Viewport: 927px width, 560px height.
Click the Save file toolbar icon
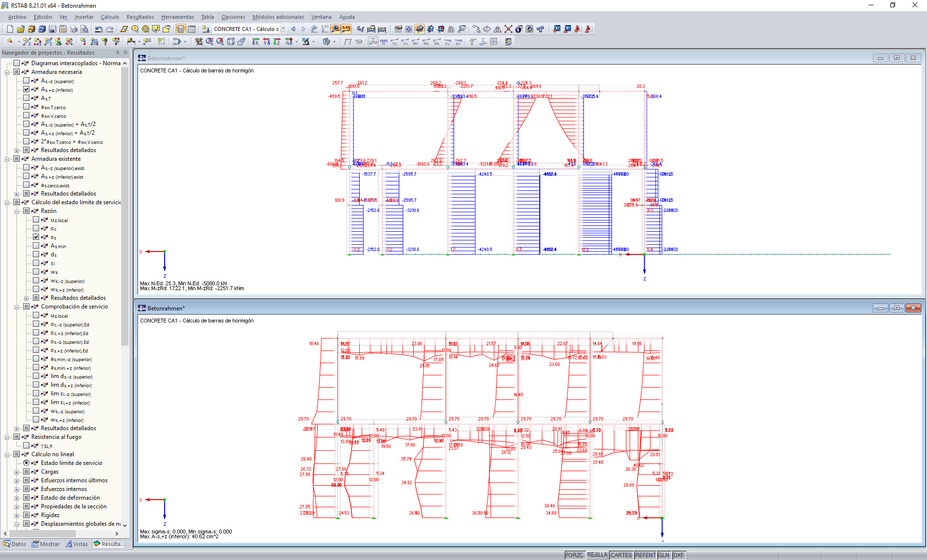click(53, 29)
